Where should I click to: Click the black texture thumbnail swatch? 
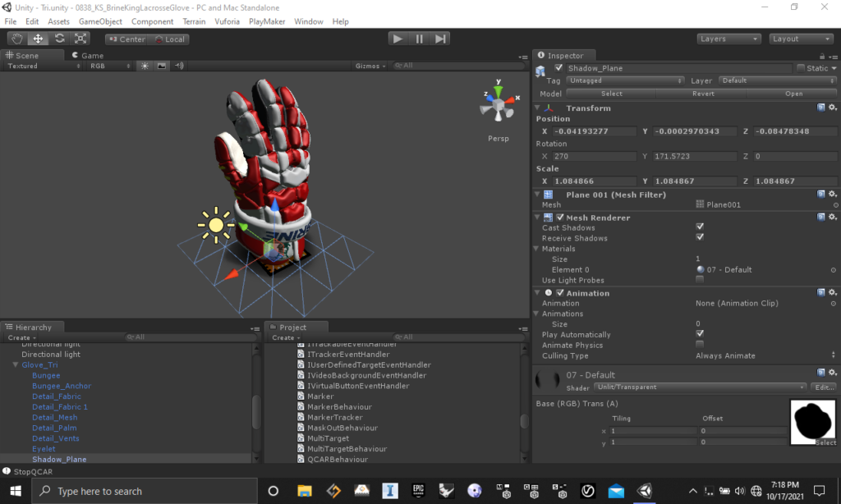(812, 422)
